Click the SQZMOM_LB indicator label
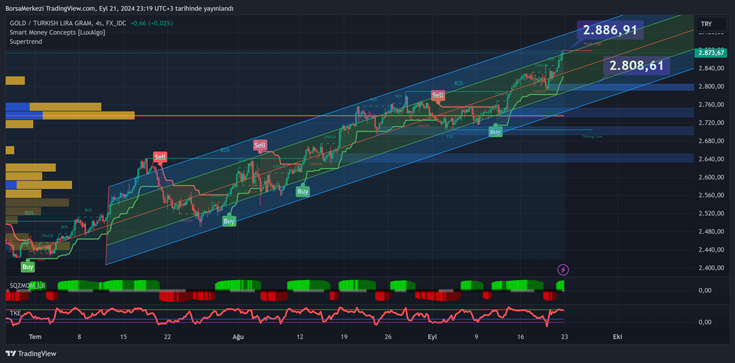This screenshot has height=363, width=735. click(x=28, y=285)
